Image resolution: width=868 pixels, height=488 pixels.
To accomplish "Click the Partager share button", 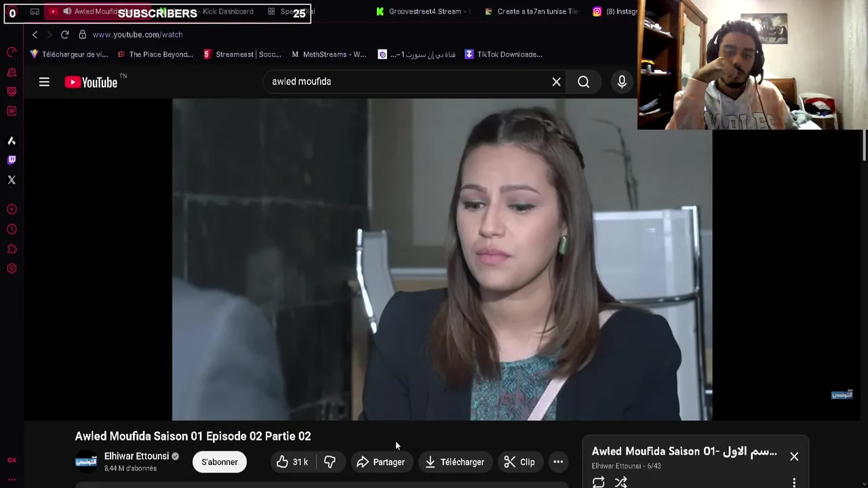I will pos(380,462).
